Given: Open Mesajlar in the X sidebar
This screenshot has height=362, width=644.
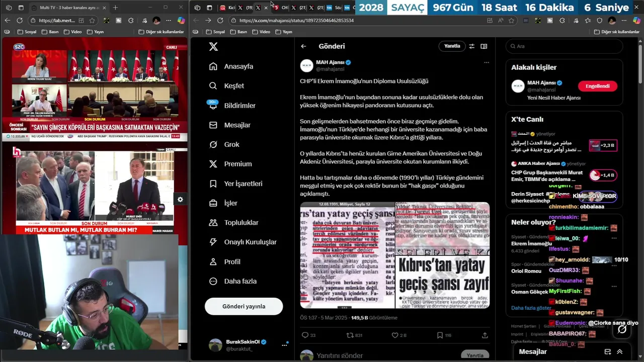Looking at the screenshot, I should click(x=229, y=125).
